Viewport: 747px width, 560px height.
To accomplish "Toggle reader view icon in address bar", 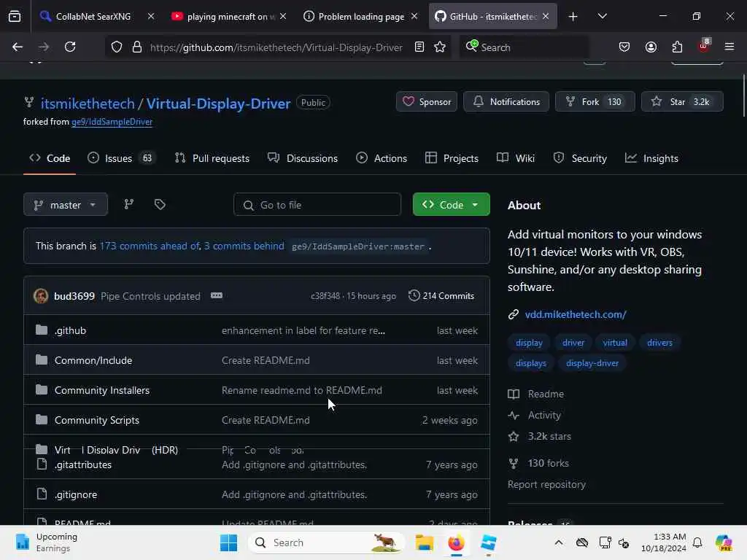I will coord(419,47).
